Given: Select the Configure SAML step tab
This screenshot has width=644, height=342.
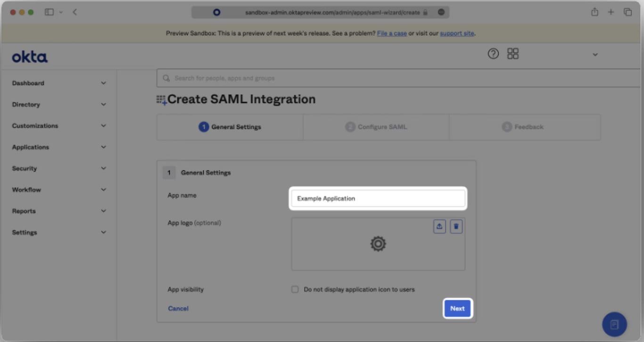Looking at the screenshot, I should click(x=376, y=127).
